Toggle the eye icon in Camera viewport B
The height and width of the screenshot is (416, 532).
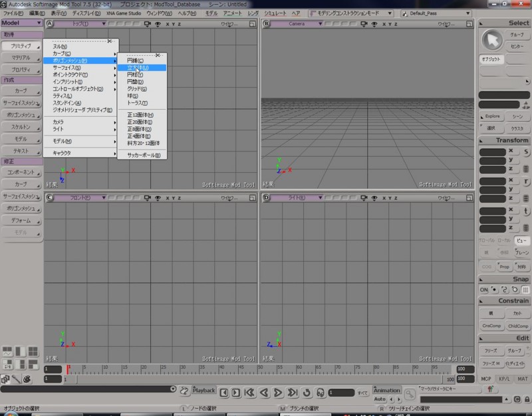tap(374, 24)
